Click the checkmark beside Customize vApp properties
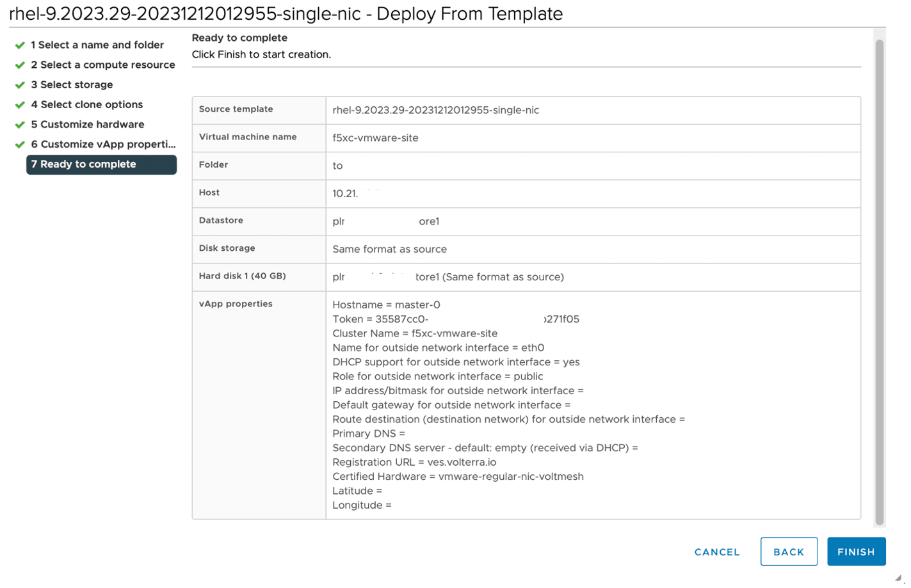 [20, 145]
